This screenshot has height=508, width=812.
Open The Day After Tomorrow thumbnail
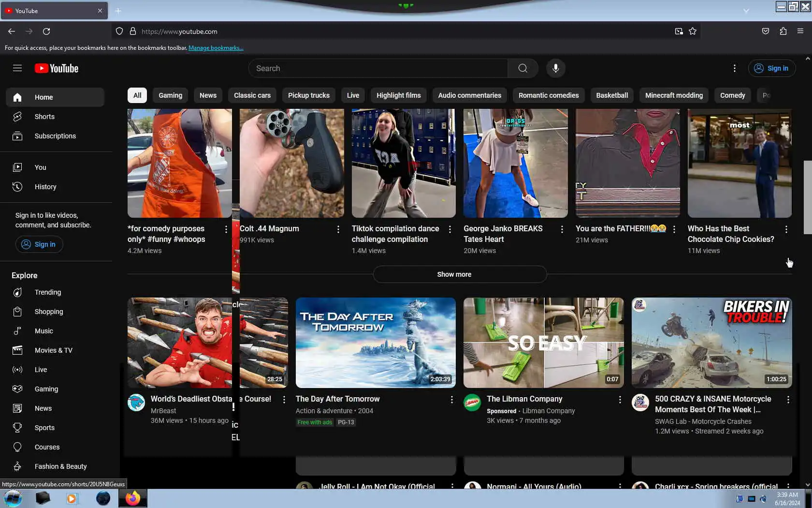[376, 343]
